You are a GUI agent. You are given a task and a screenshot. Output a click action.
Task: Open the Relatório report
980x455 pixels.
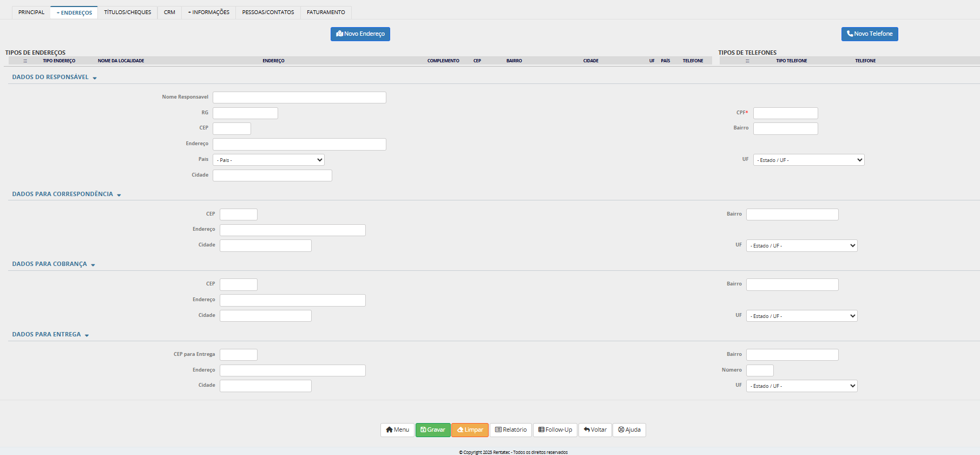[x=510, y=430]
